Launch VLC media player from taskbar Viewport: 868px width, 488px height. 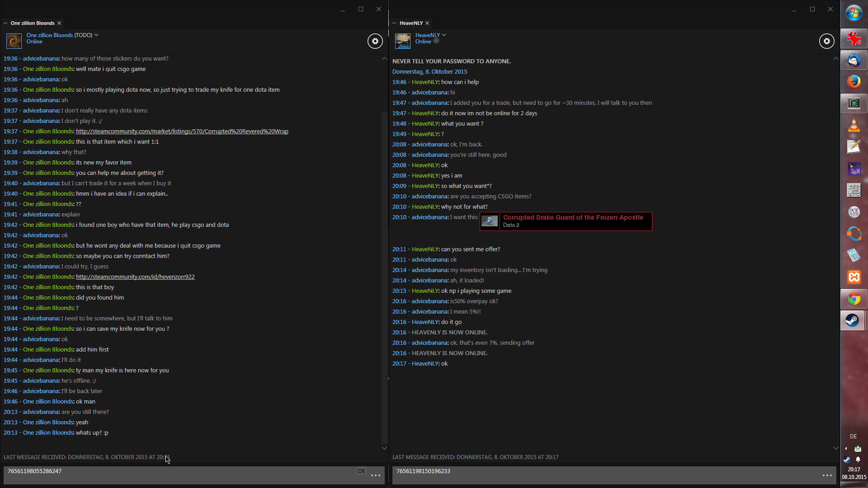pyautogui.click(x=854, y=125)
